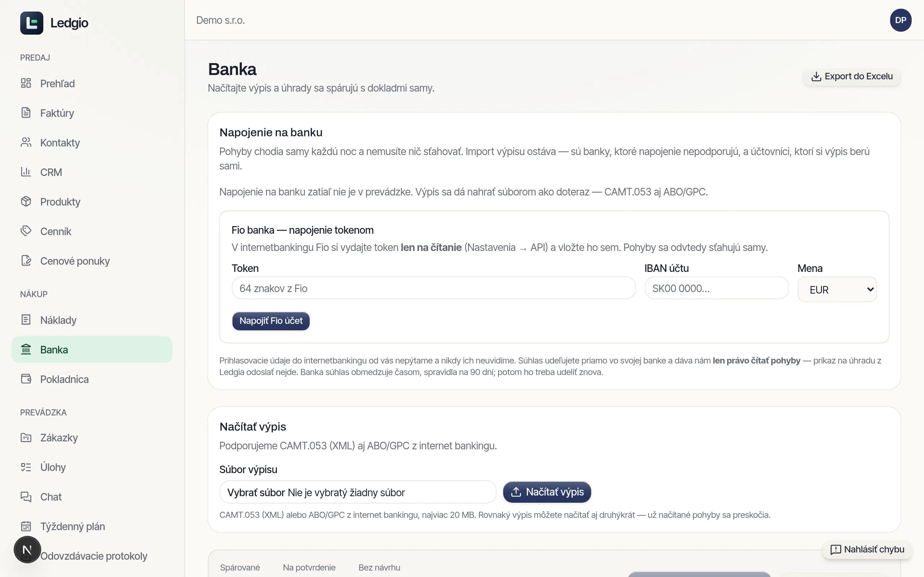This screenshot has height=577, width=924.
Task: Open the Pokladnica wallet icon
Action: 26,379
